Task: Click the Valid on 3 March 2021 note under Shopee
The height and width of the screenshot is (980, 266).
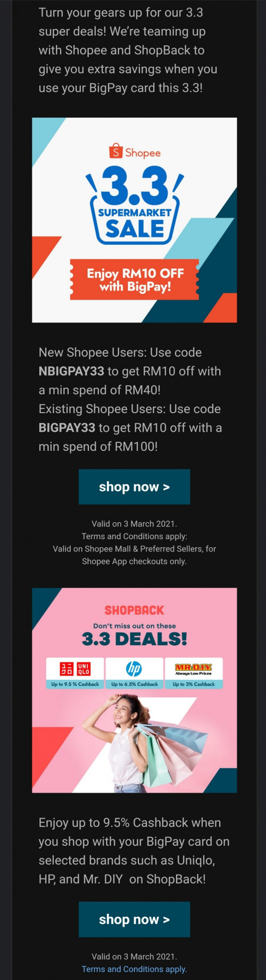Action: pos(134,523)
